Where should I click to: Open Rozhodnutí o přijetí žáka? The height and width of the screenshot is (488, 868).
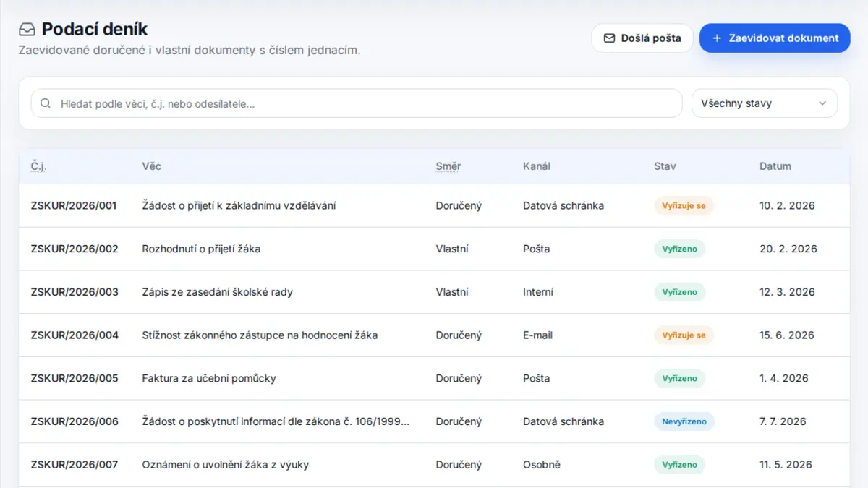tap(201, 249)
